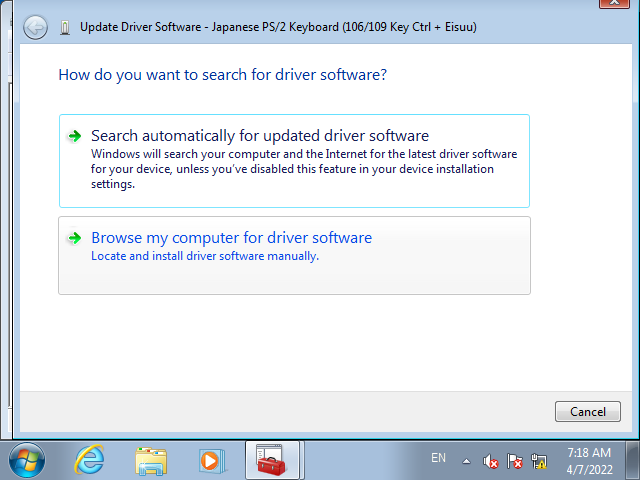Open Action Center flag icon
This screenshot has width=640, height=480.
514,462
